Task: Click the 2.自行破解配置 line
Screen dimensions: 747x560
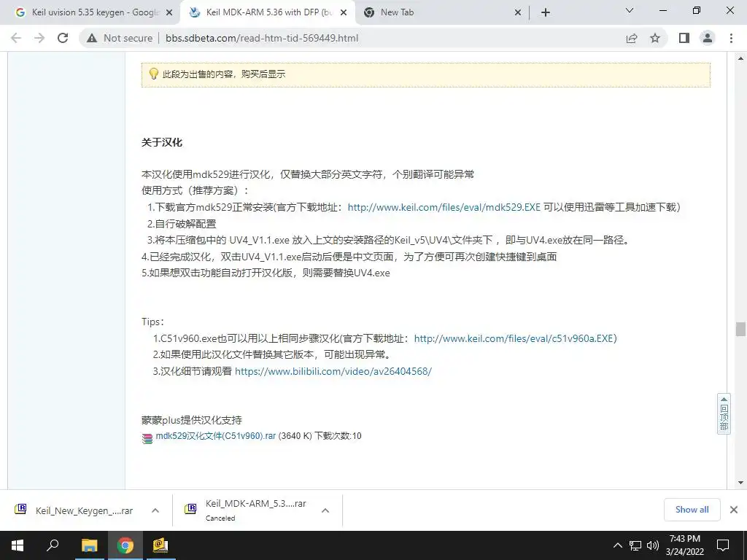Action: click(182, 224)
